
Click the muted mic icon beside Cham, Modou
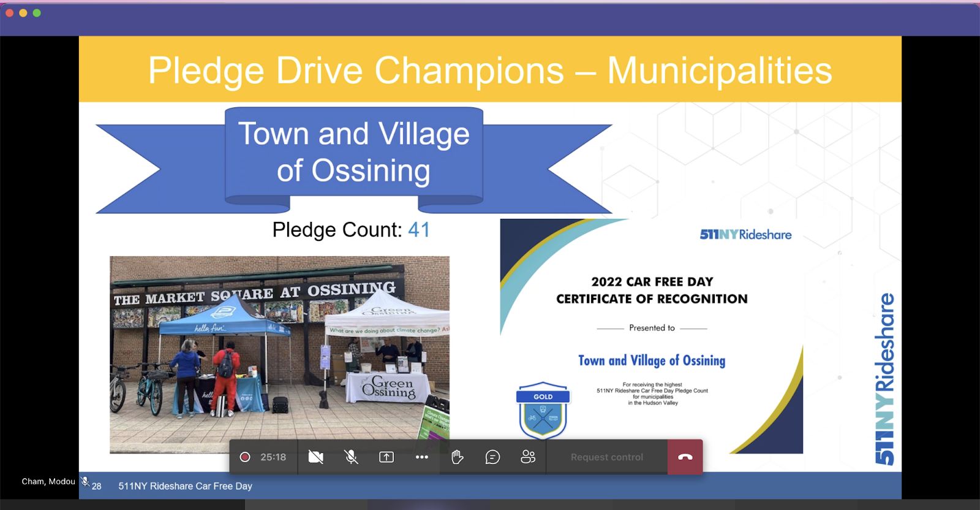(x=85, y=482)
